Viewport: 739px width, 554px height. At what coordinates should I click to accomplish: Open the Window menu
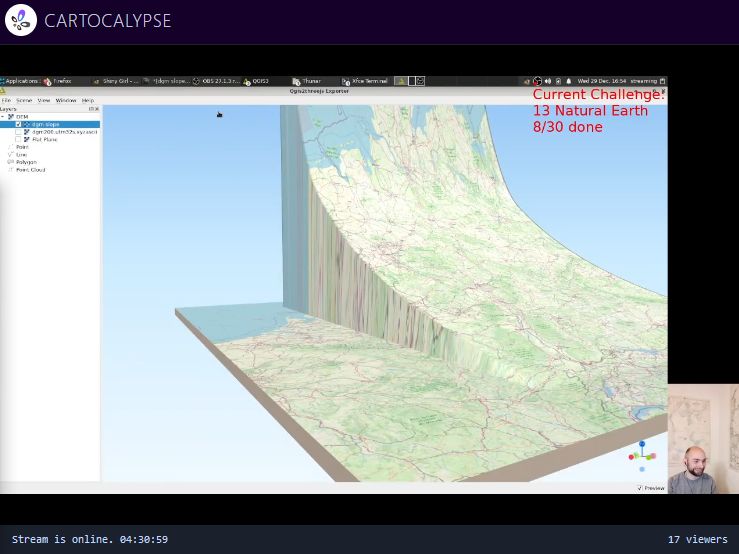[x=66, y=100]
